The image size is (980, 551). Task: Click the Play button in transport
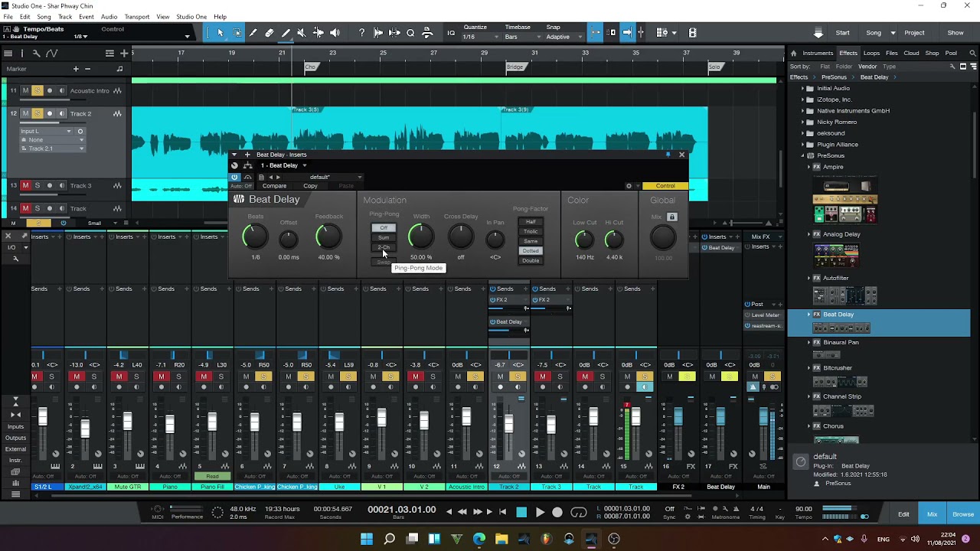point(540,513)
